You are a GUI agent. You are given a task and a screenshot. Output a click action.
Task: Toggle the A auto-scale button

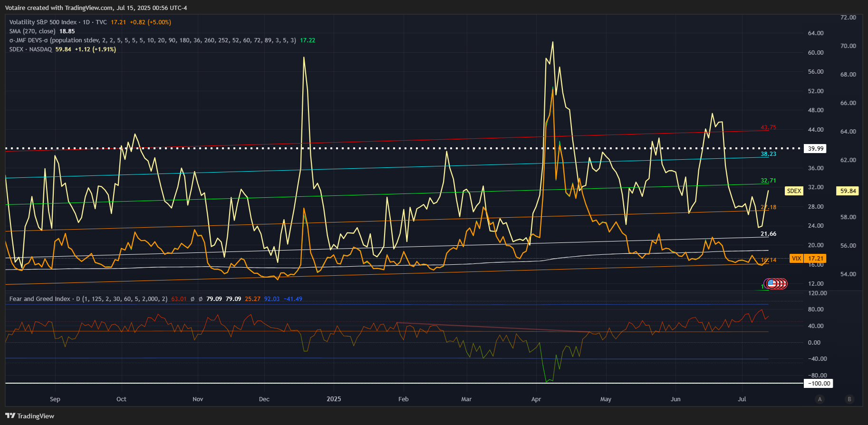pos(820,399)
